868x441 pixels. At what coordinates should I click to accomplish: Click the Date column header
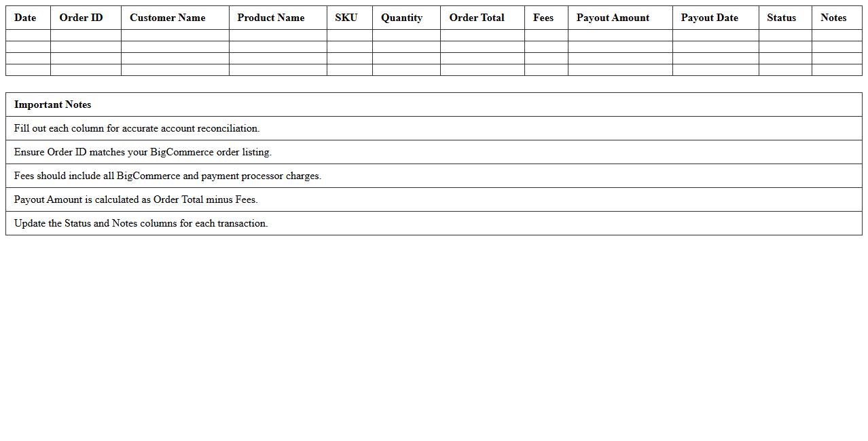[25, 18]
